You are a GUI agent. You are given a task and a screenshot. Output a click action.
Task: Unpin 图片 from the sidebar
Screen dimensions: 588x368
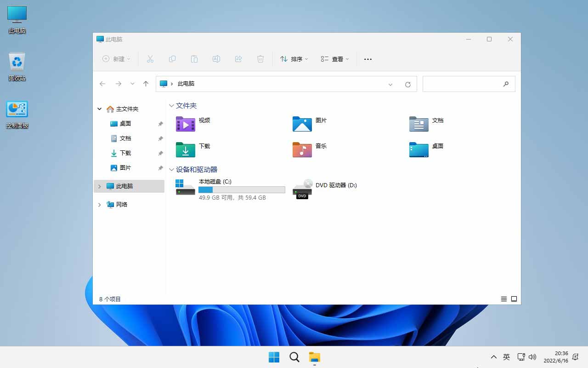click(x=160, y=167)
